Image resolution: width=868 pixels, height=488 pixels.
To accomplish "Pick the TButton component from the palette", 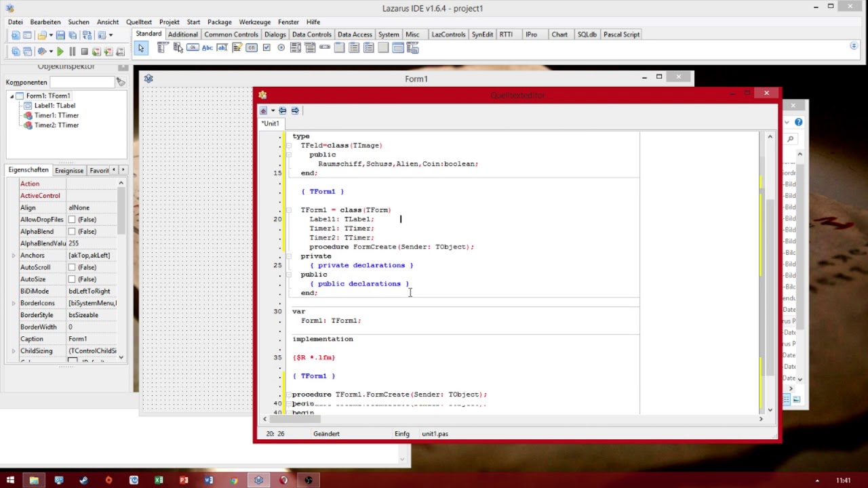I will 193,47.
